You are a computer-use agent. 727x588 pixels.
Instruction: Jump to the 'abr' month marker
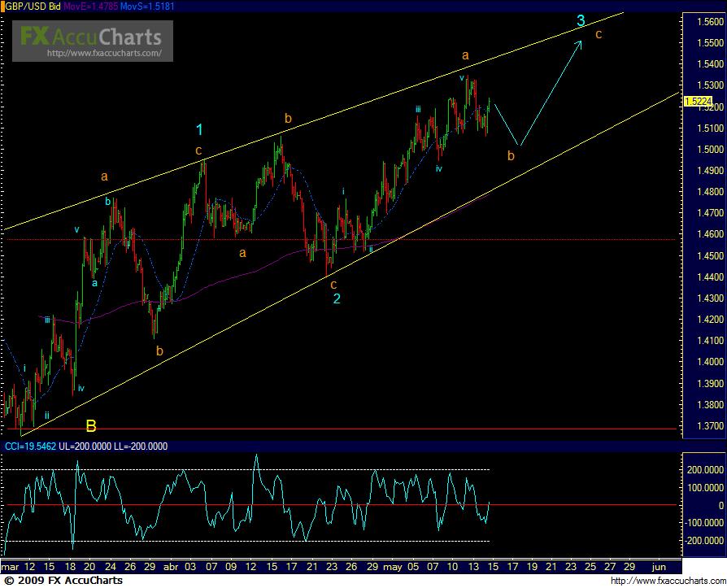click(171, 565)
